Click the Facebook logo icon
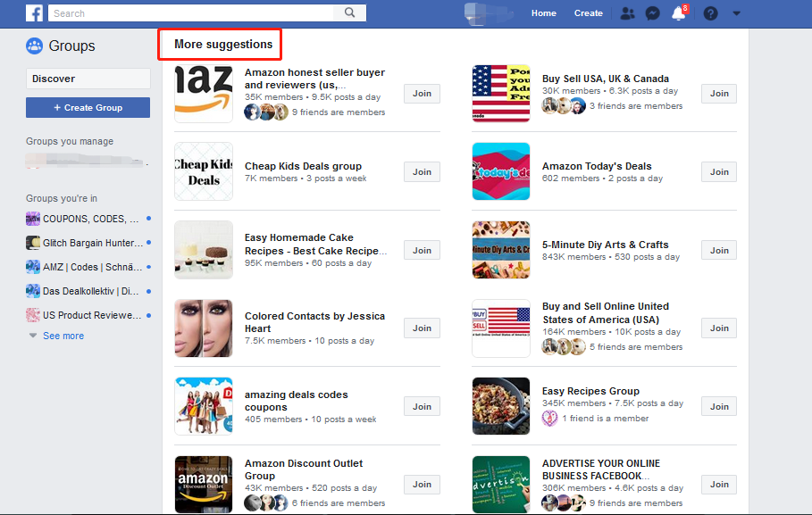 pyautogui.click(x=34, y=12)
